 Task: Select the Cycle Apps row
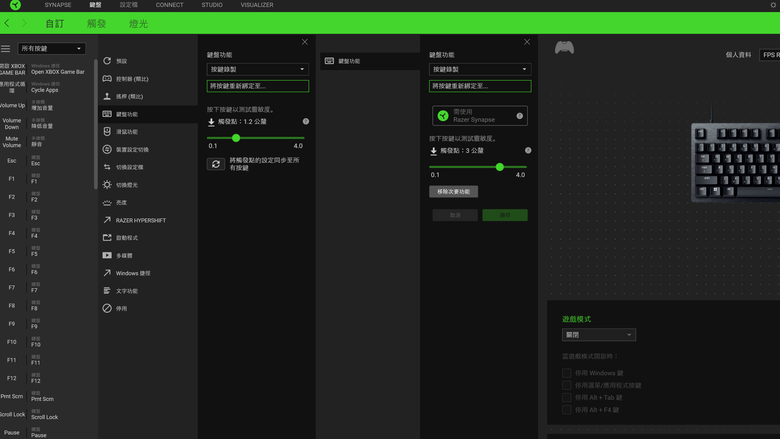[46, 87]
